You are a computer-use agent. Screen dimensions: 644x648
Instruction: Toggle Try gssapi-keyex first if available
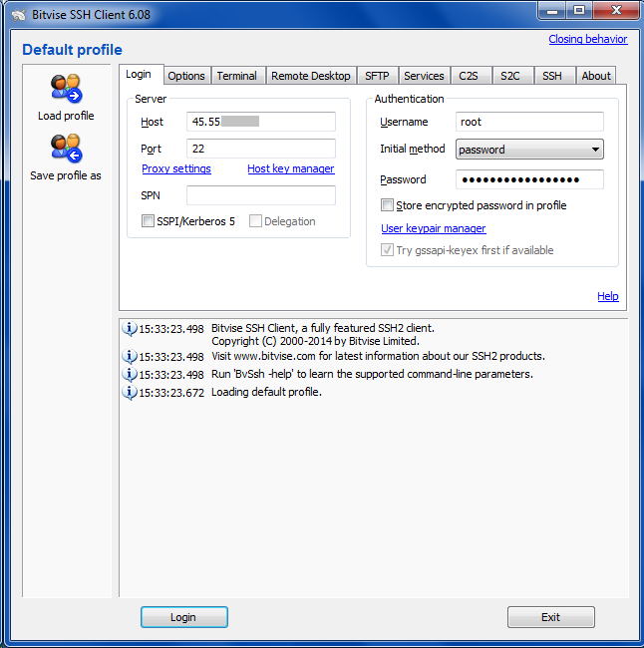(387, 249)
